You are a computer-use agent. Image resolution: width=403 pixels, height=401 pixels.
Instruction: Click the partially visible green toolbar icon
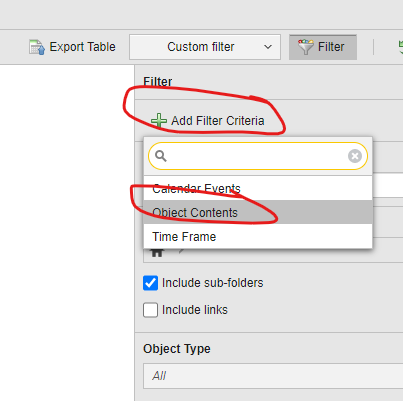[400, 47]
